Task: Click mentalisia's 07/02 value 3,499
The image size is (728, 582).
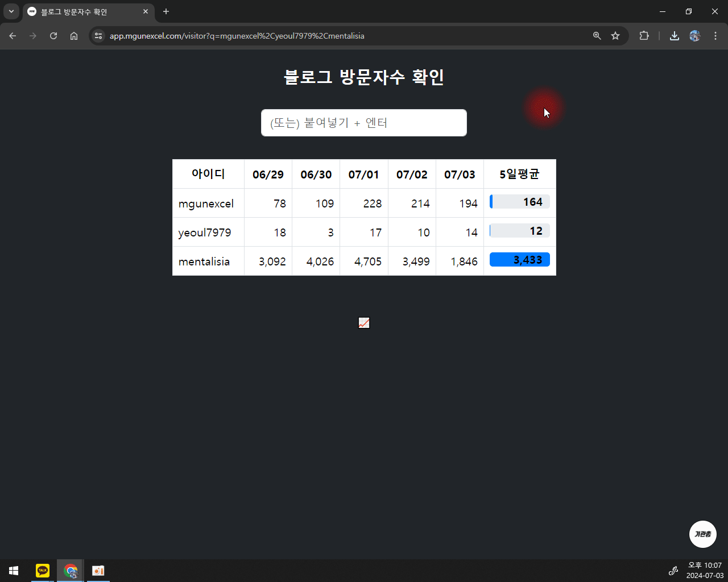Action: pyautogui.click(x=416, y=261)
